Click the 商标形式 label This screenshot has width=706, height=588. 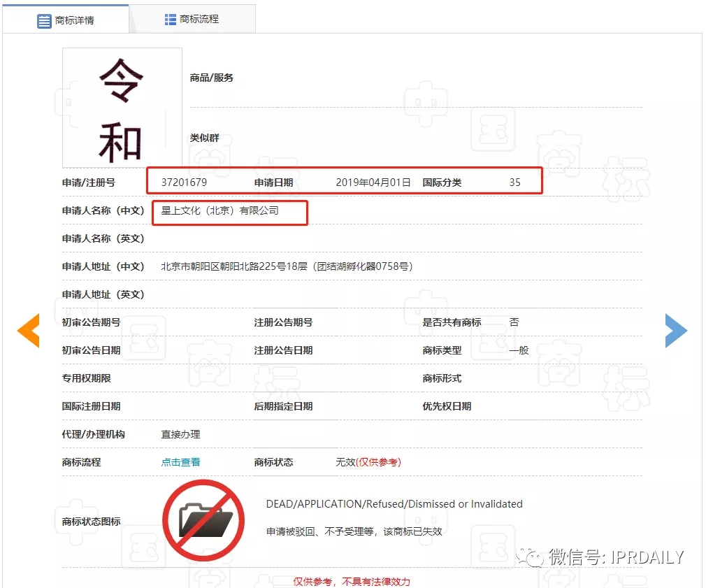442,378
